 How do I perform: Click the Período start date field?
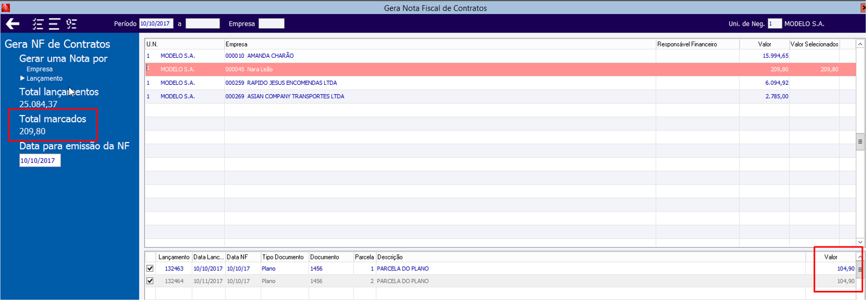pyautogui.click(x=156, y=24)
